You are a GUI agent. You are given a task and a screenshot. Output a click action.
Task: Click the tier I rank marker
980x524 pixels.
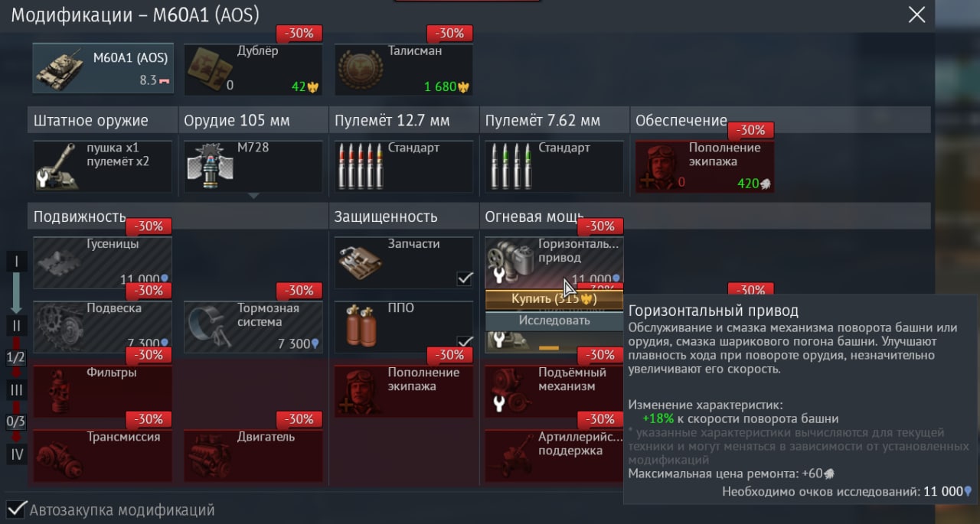click(x=17, y=262)
